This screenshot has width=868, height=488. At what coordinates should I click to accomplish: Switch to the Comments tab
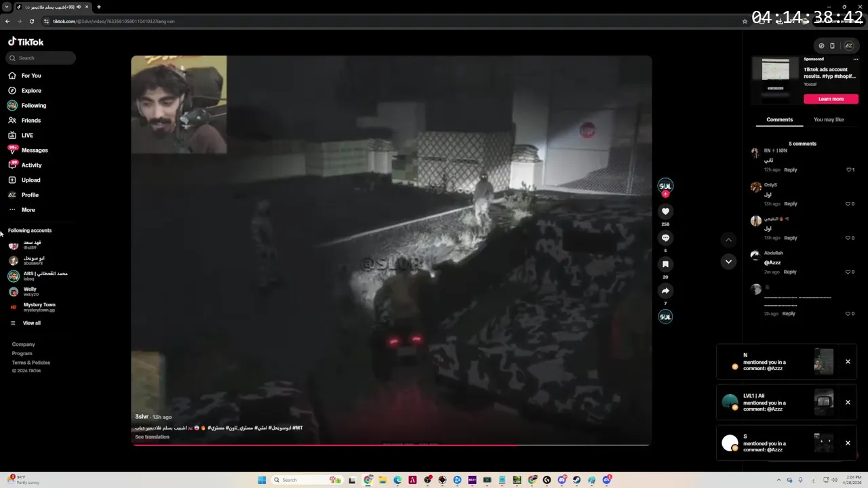780,120
